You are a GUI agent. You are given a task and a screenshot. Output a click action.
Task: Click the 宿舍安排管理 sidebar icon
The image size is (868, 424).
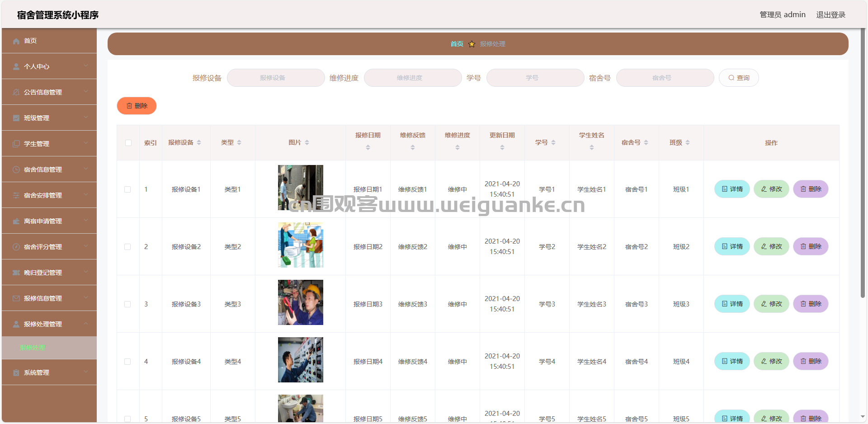pos(16,196)
